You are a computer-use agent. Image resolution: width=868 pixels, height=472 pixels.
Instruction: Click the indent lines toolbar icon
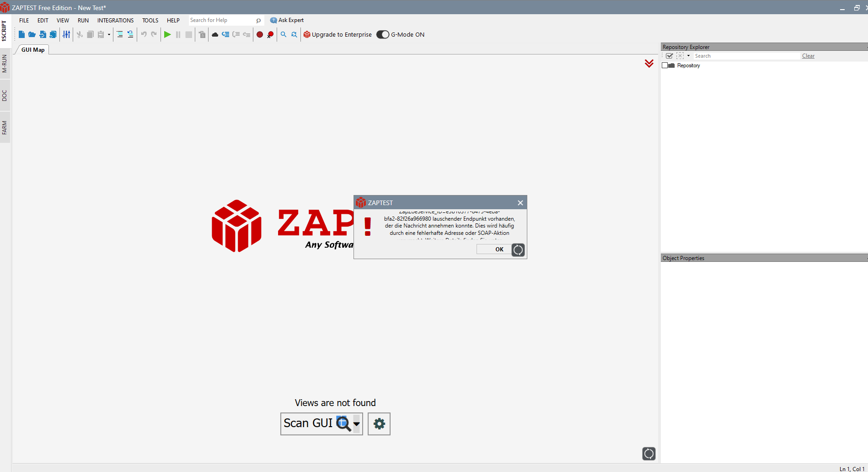(x=120, y=35)
